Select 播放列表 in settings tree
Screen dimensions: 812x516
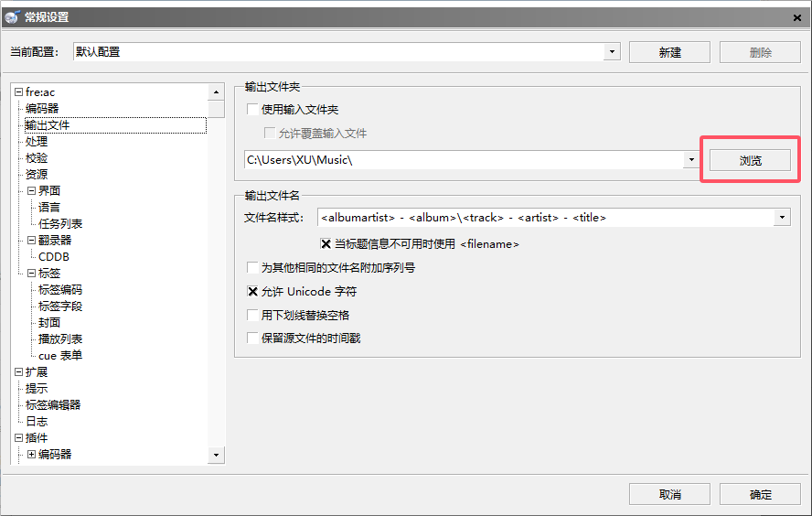click(60, 339)
